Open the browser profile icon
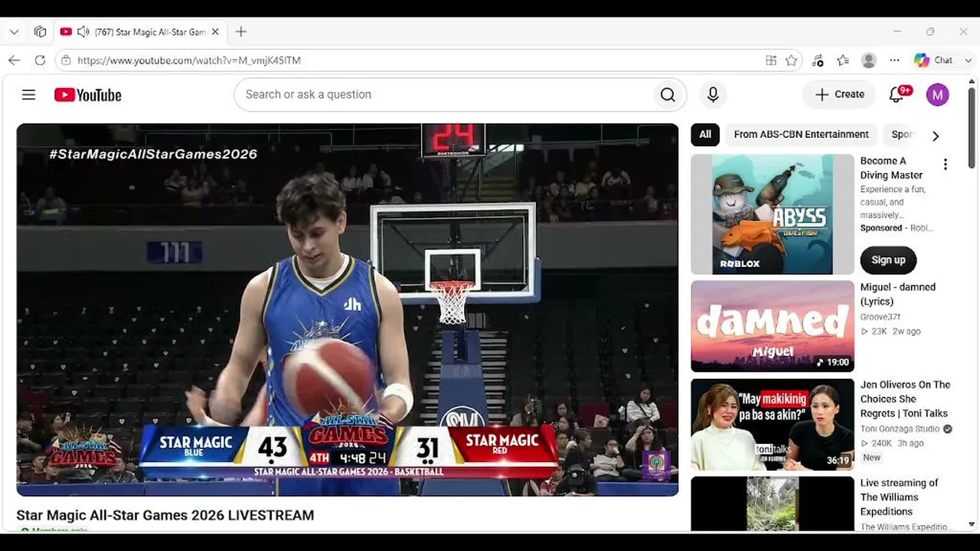The image size is (980, 551). [868, 60]
